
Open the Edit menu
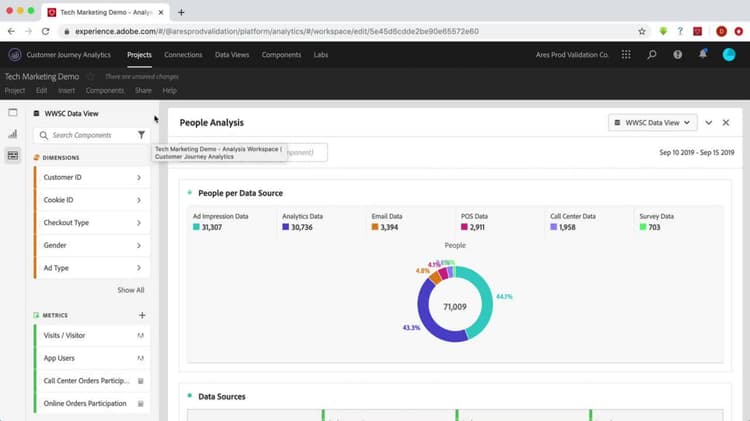point(42,90)
